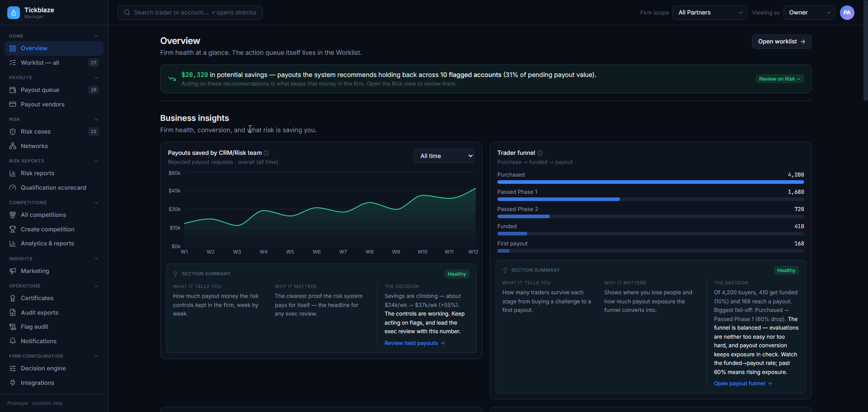Click the Purchased funnel progress bar
Viewport: 868px width, 412px height.
[651, 182]
